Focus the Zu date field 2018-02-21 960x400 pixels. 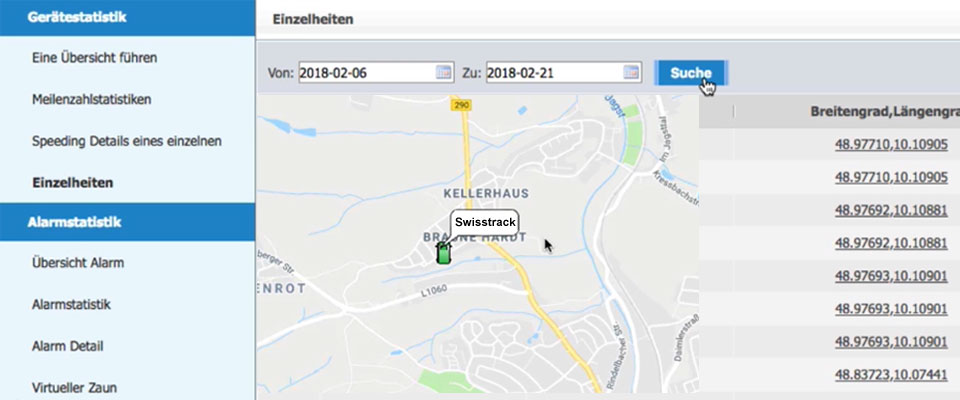click(x=554, y=73)
